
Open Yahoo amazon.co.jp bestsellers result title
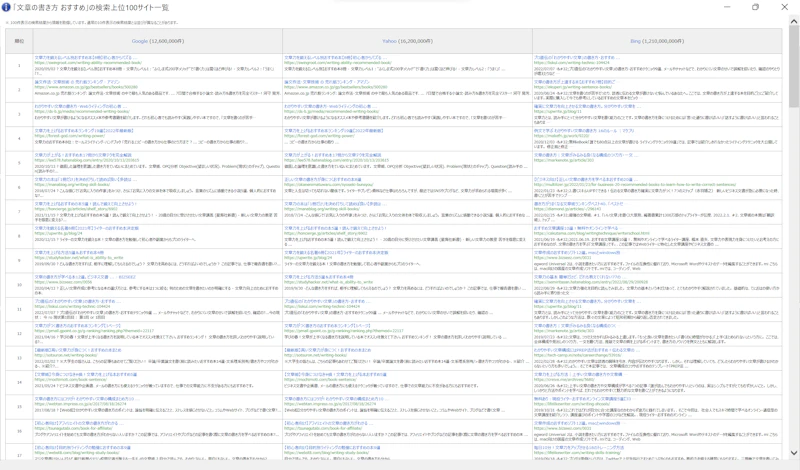327,82
